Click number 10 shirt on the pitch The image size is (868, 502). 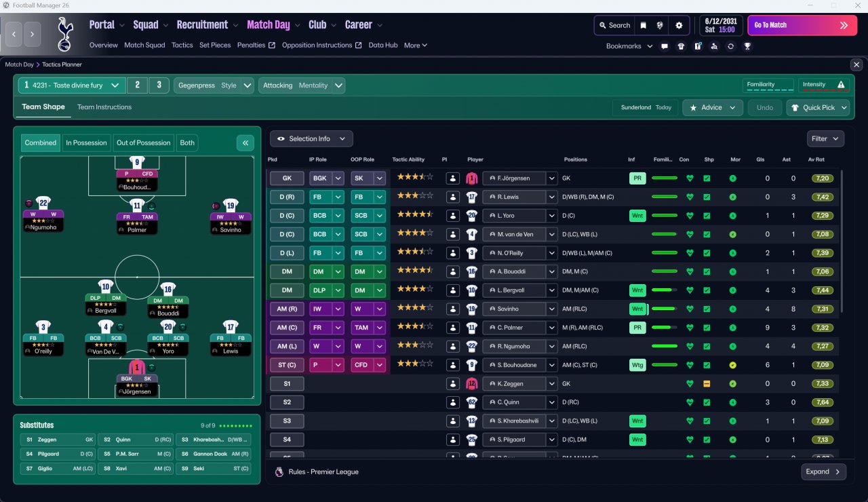tap(106, 286)
